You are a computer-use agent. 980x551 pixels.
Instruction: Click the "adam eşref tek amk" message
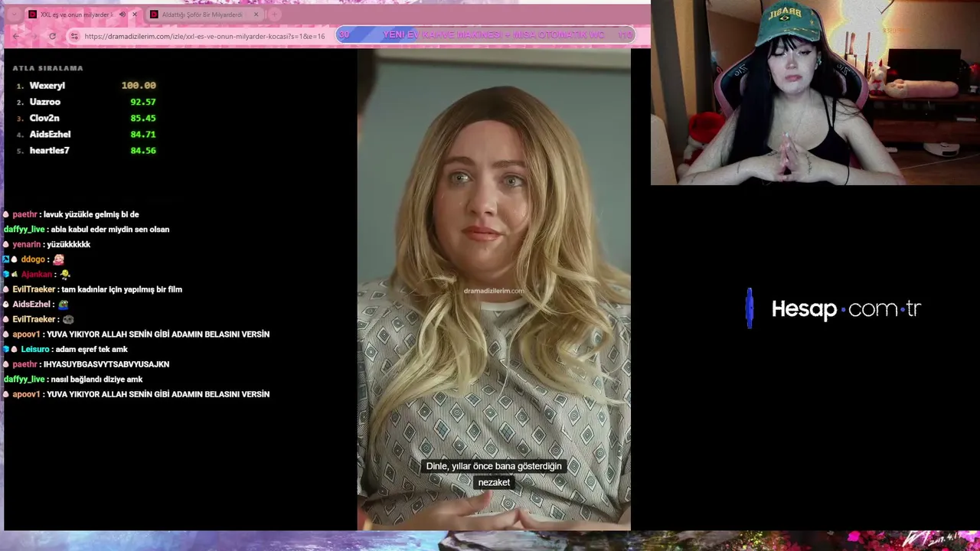(x=92, y=349)
